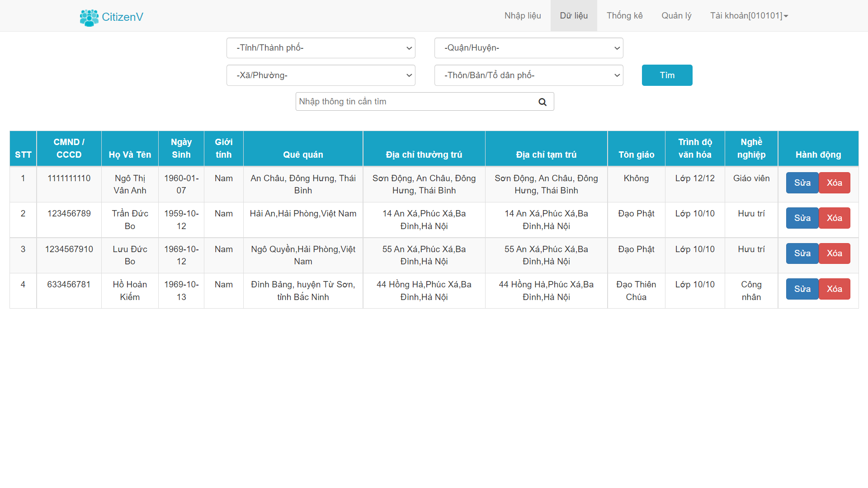Image resolution: width=868 pixels, height=488 pixels.
Task: Expand the Xã/Phường dropdown
Action: 321,75
